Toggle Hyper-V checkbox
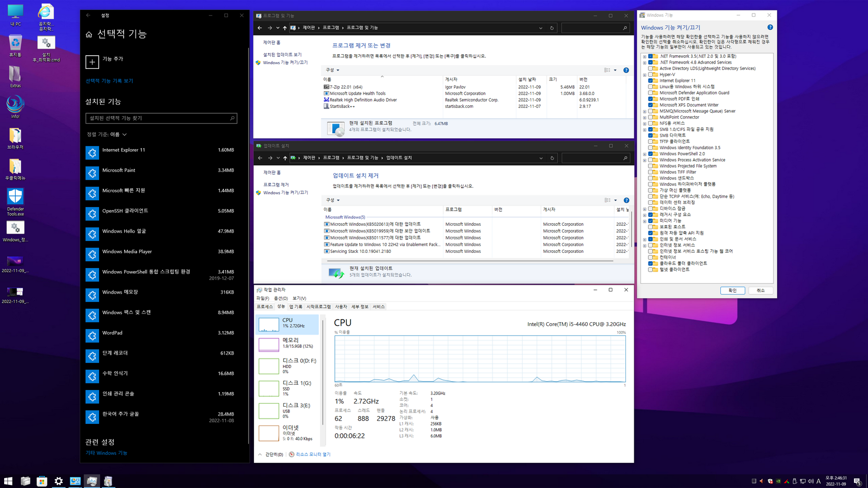Viewport: 868px width, 488px height. click(650, 75)
